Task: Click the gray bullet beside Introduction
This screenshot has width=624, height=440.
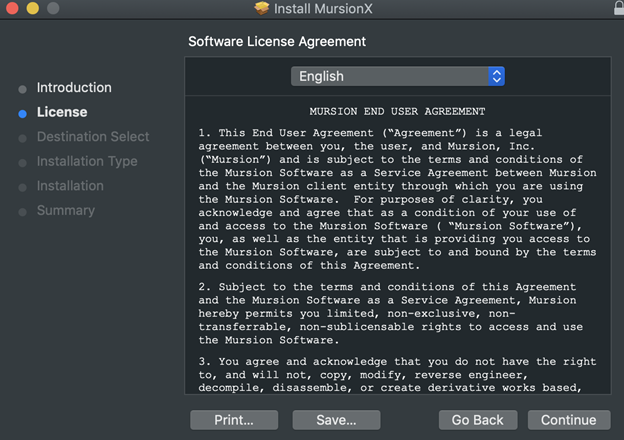Action: coord(22,88)
